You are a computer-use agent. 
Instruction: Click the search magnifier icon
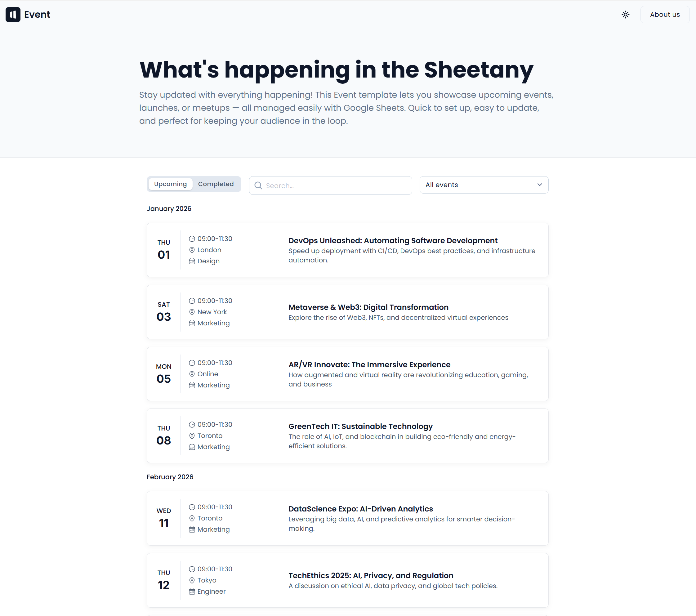pos(258,185)
